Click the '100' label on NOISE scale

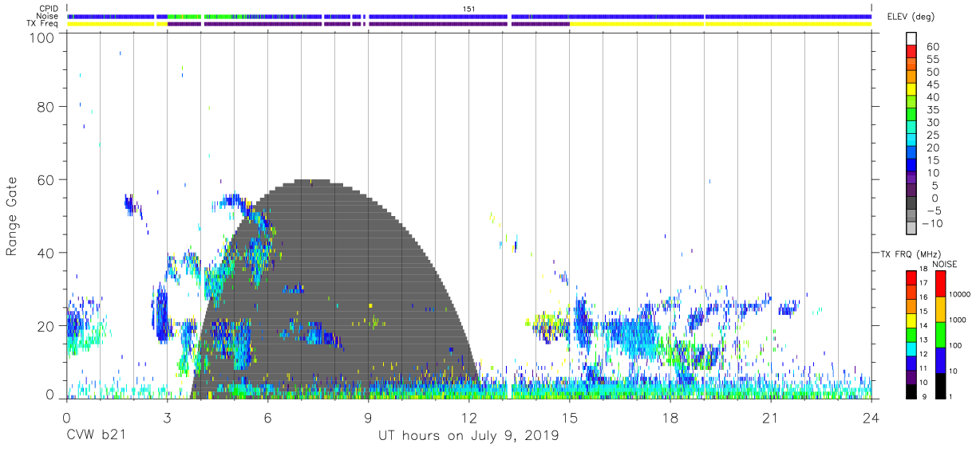click(x=954, y=346)
